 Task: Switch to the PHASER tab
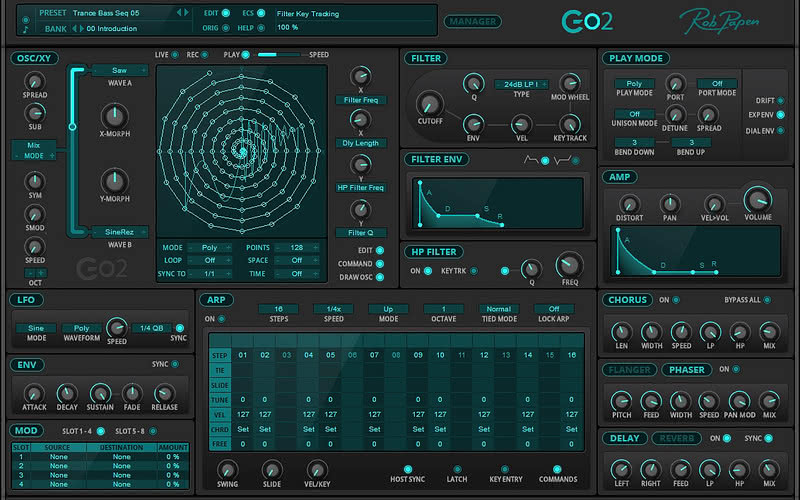click(687, 370)
